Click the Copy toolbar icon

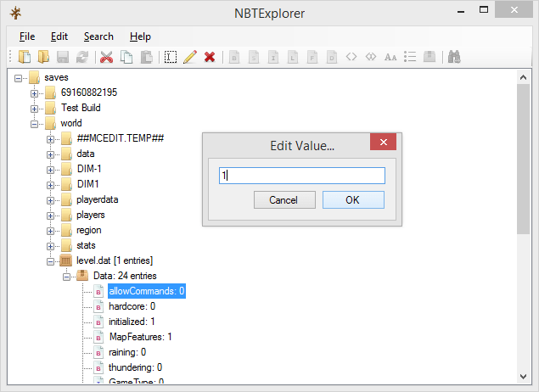pyautogui.click(x=126, y=57)
